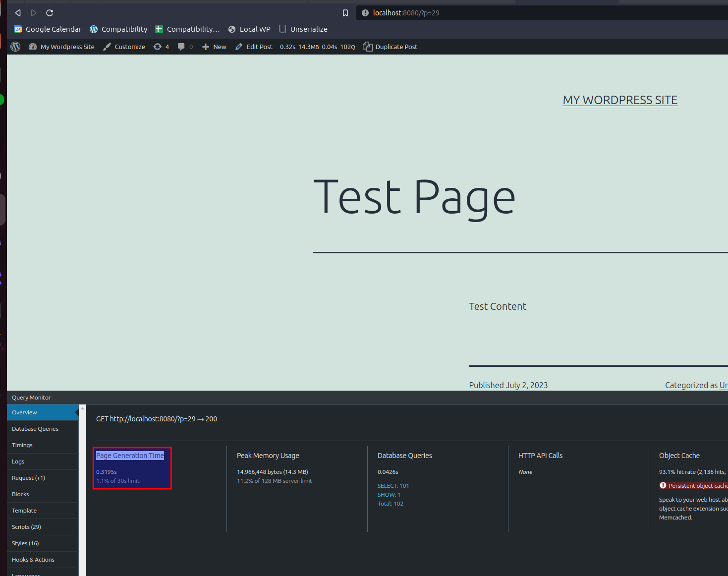Open the Google Calendar bookmark
728x576 pixels.
click(x=48, y=29)
